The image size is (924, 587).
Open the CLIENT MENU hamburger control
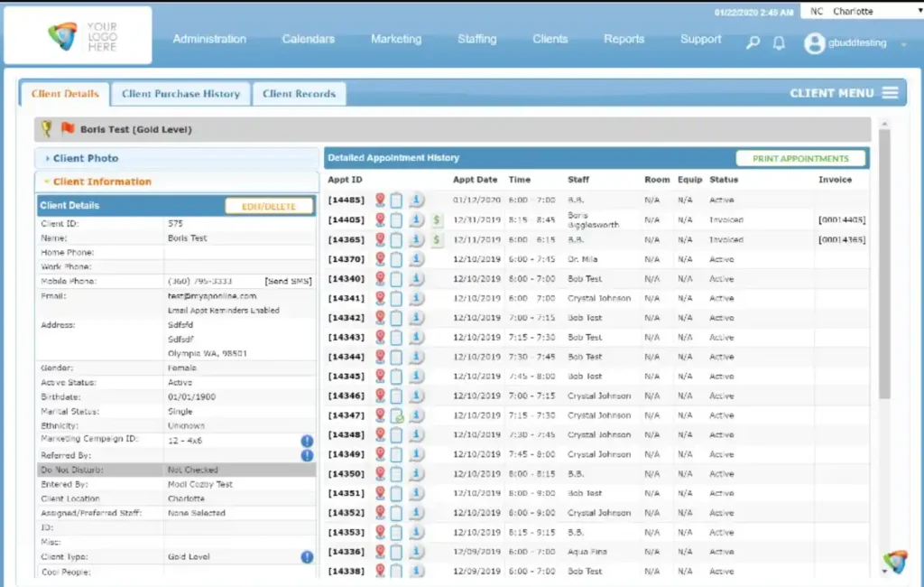point(890,92)
